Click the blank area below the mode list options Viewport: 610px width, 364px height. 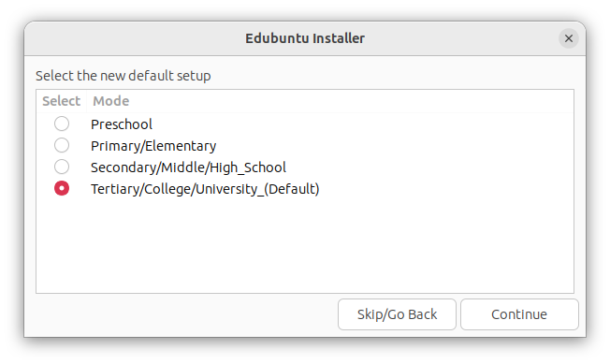coord(305,245)
